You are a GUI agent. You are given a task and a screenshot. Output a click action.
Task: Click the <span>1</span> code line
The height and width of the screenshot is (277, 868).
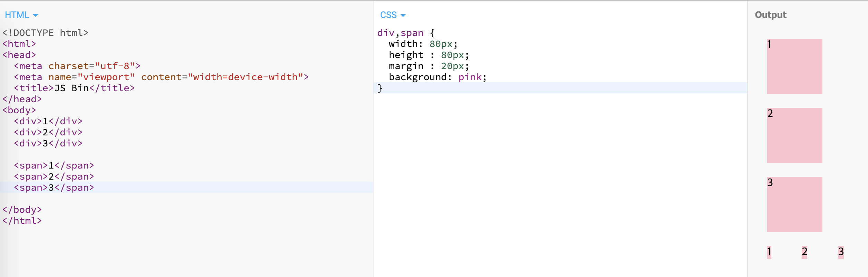54,165
